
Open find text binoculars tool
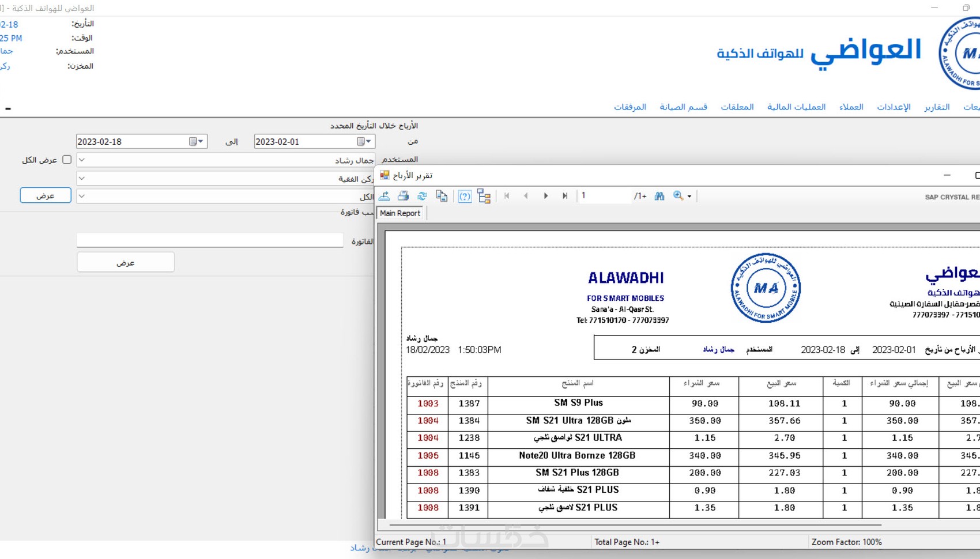click(659, 196)
